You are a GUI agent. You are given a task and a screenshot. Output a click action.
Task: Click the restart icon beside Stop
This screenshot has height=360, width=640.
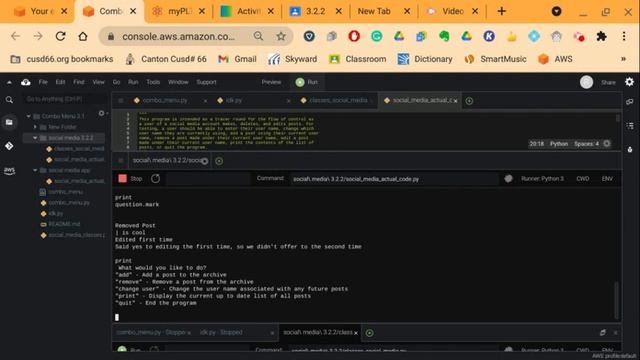point(156,178)
